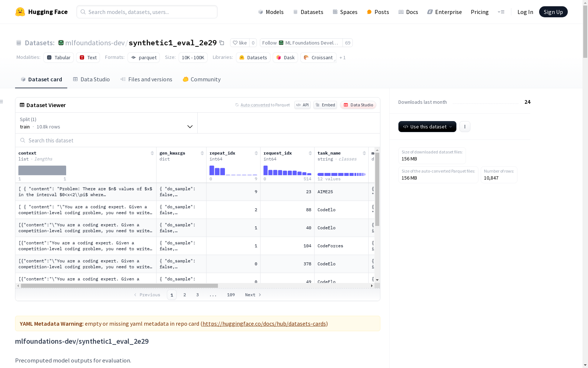This screenshot has width=588, height=368.
Task: Click the table of contents sidebar icon
Action: click(x=2, y=102)
